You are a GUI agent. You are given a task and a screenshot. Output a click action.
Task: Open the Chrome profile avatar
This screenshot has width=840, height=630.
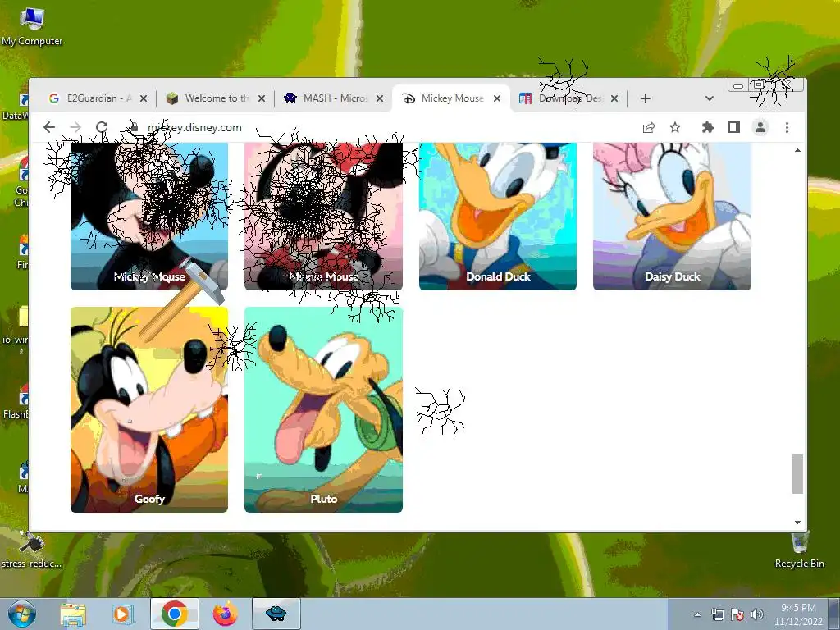pyautogui.click(x=760, y=127)
